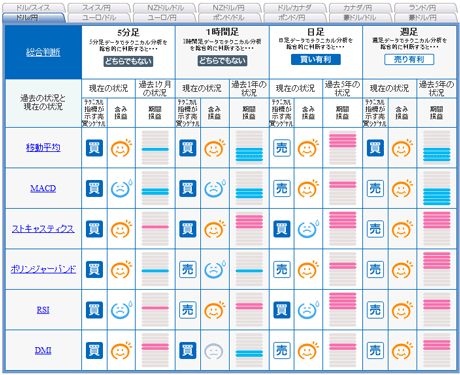
Task: Click the 過去1年の状況 header
Action: pos(249,89)
